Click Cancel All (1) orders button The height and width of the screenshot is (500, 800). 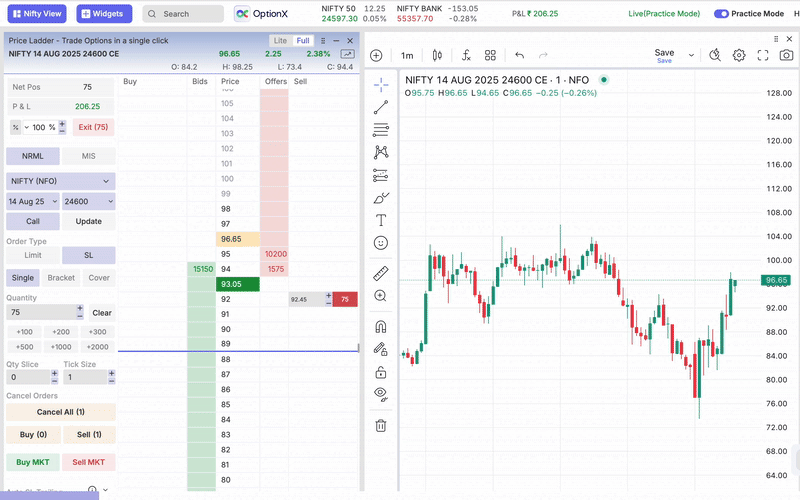pos(60,412)
